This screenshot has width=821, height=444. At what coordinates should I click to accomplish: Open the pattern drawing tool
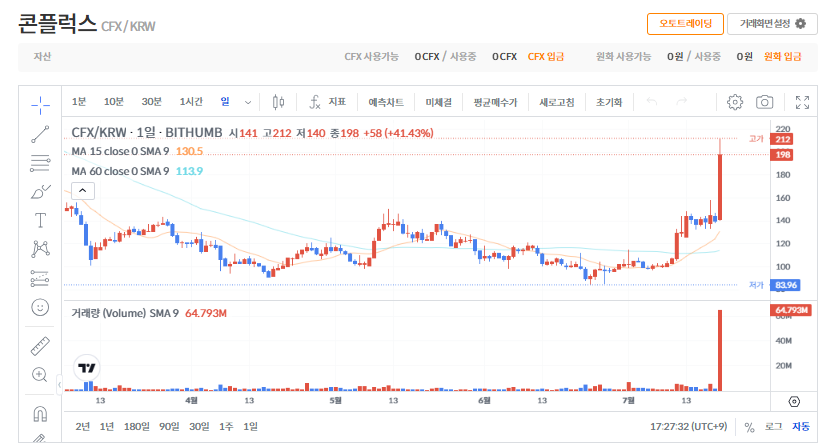tap(40, 249)
